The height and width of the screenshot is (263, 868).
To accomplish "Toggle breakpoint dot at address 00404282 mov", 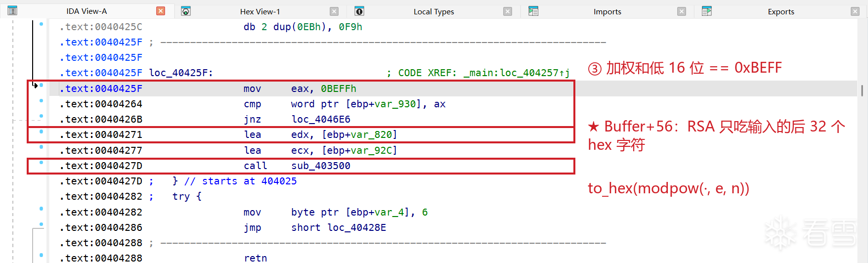I will (41, 209).
